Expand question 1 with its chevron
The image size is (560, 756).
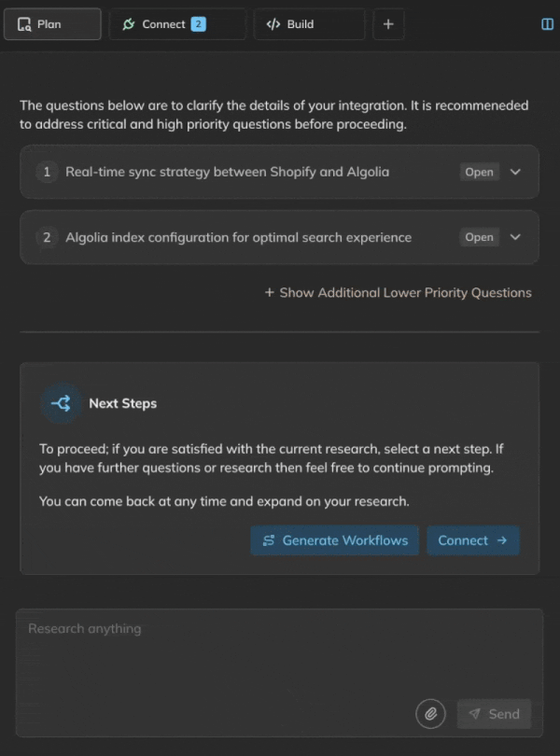[515, 172]
